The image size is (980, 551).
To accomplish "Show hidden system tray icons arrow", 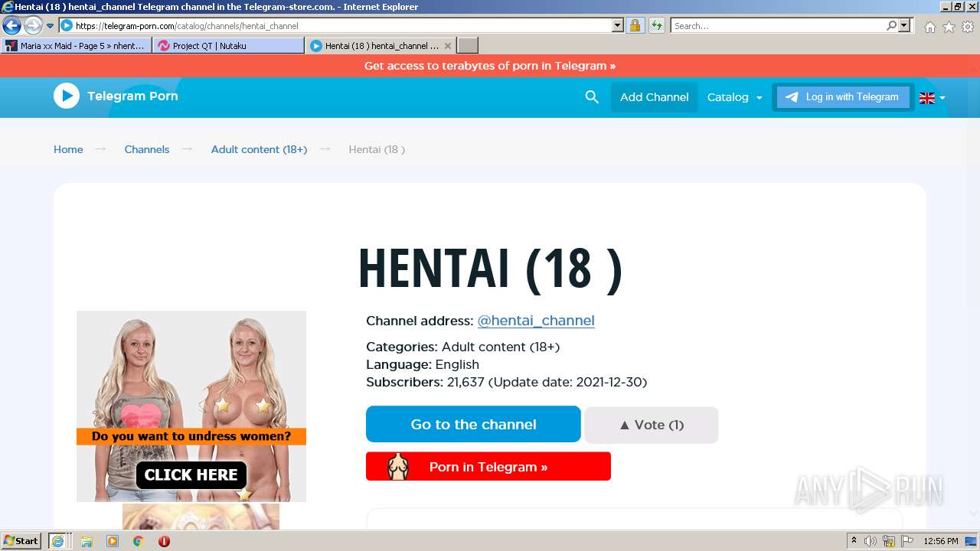I will (x=854, y=541).
